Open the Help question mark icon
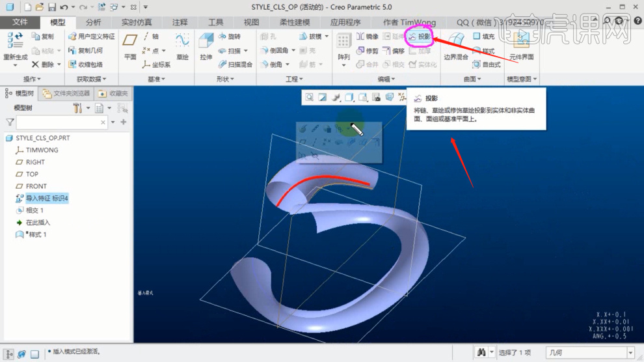This screenshot has height=362, width=644. 638,21
